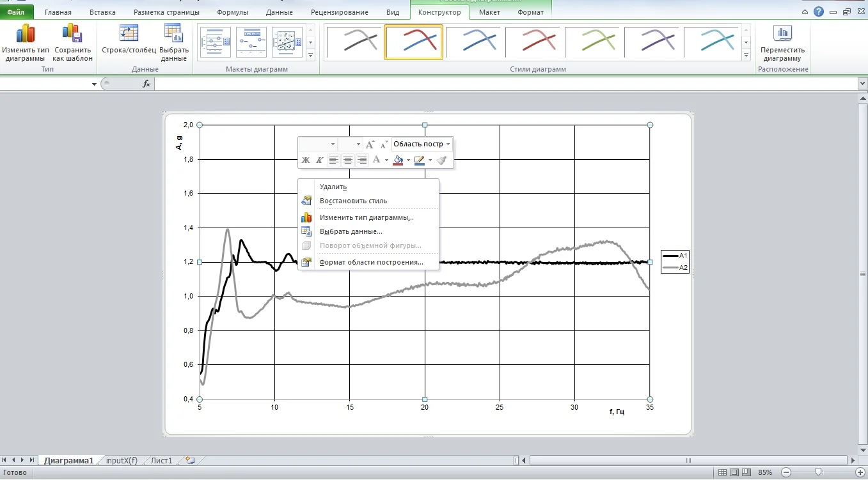Toggle italic in the mini toolbar
868x480 pixels.
coord(319,160)
